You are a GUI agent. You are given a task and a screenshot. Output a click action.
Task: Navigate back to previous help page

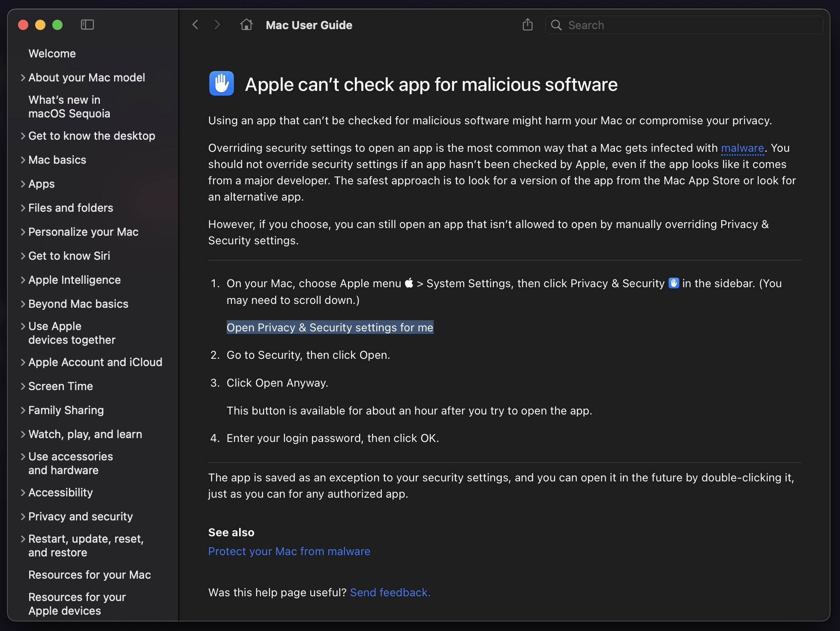click(x=195, y=24)
